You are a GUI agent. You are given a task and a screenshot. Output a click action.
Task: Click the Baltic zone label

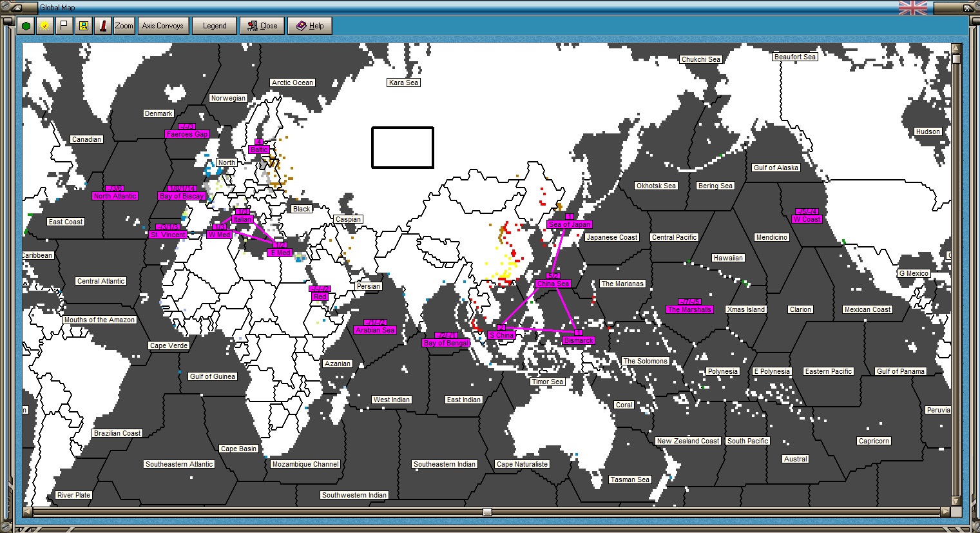(259, 150)
